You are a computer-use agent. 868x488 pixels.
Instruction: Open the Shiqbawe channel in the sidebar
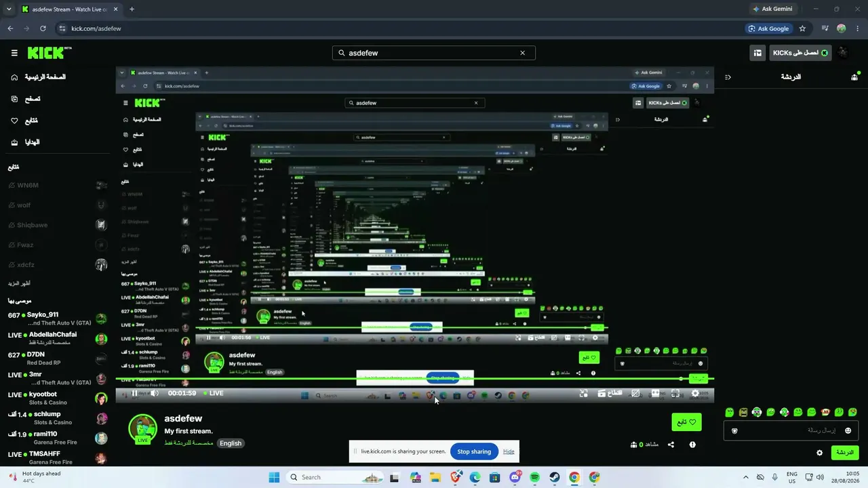[x=57, y=225]
